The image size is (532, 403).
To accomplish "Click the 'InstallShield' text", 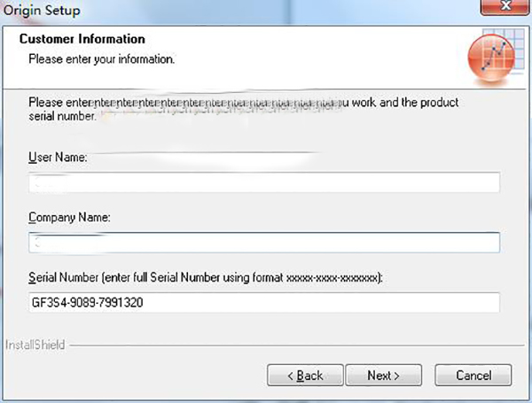I will click(x=35, y=345).
